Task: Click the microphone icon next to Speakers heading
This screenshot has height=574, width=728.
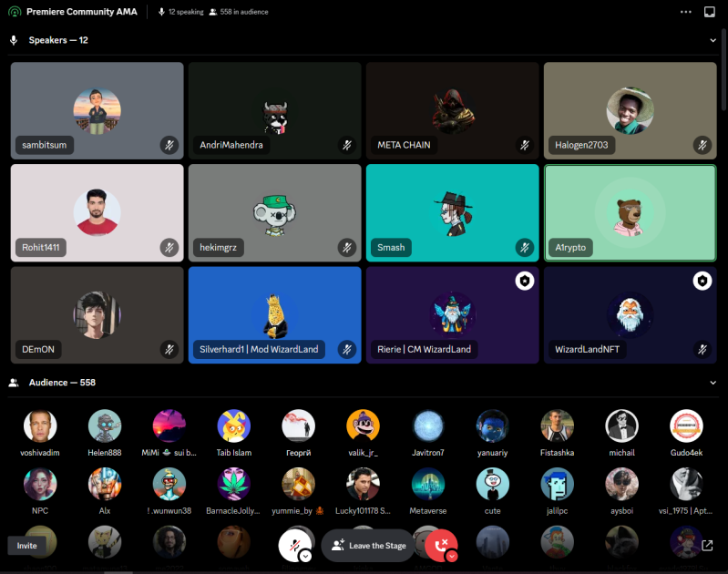Action: (14, 40)
